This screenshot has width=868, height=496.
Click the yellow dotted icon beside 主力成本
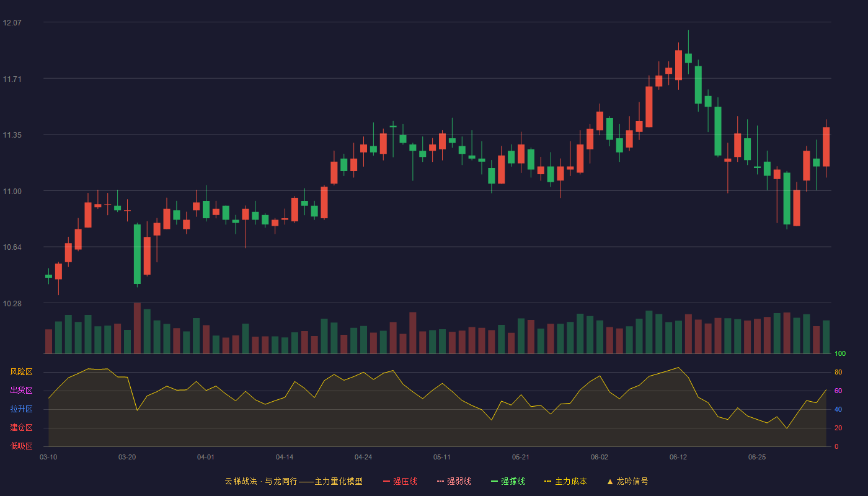(547, 481)
